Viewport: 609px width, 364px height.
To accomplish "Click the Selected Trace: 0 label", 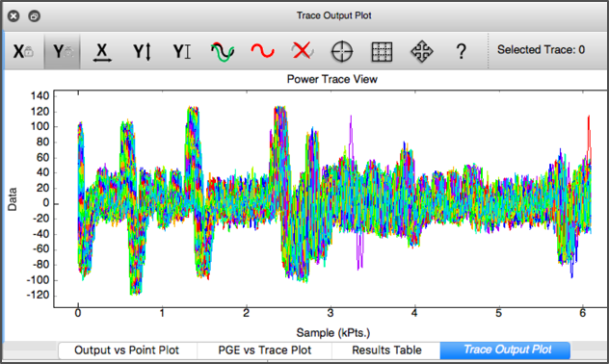I will click(541, 50).
